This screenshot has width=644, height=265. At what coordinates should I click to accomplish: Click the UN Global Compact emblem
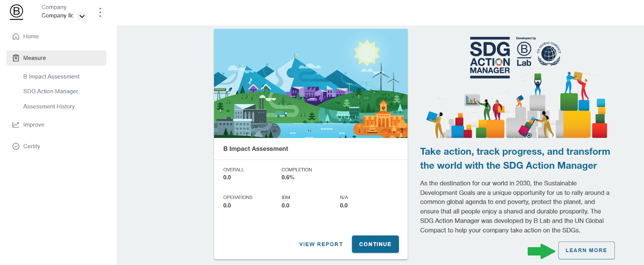point(549,53)
